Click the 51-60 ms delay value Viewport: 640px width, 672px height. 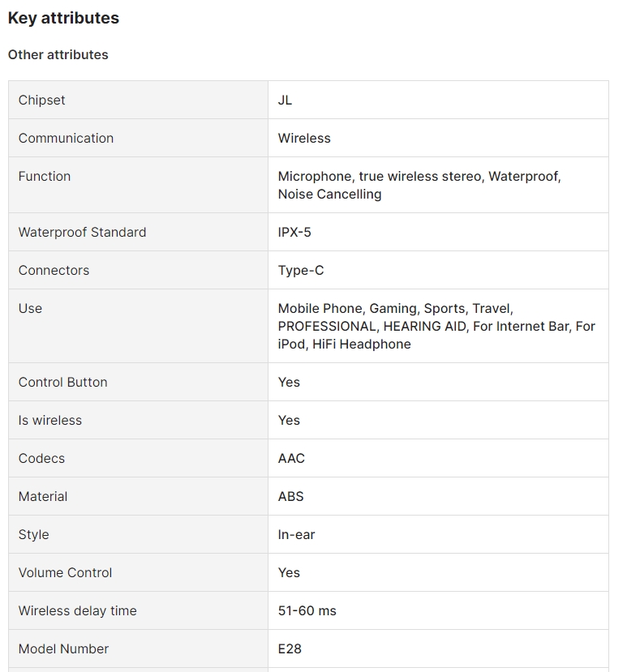tap(307, 610)
